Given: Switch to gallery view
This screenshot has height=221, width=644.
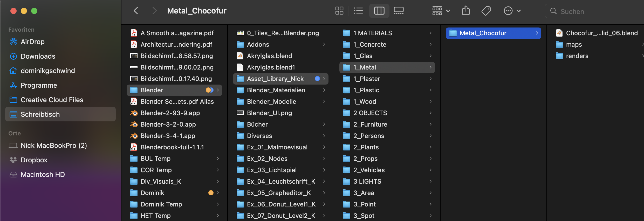Looking at the screenshot, I should coord(399,11).
